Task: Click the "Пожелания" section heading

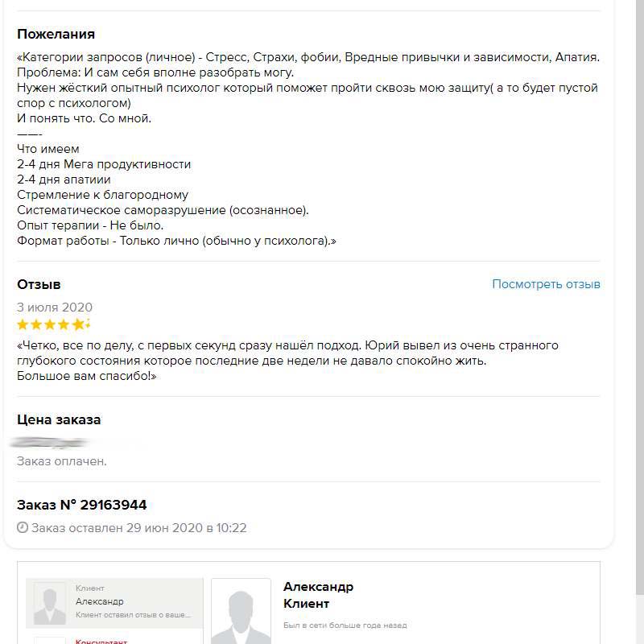Action: click(x=56, y=34)
